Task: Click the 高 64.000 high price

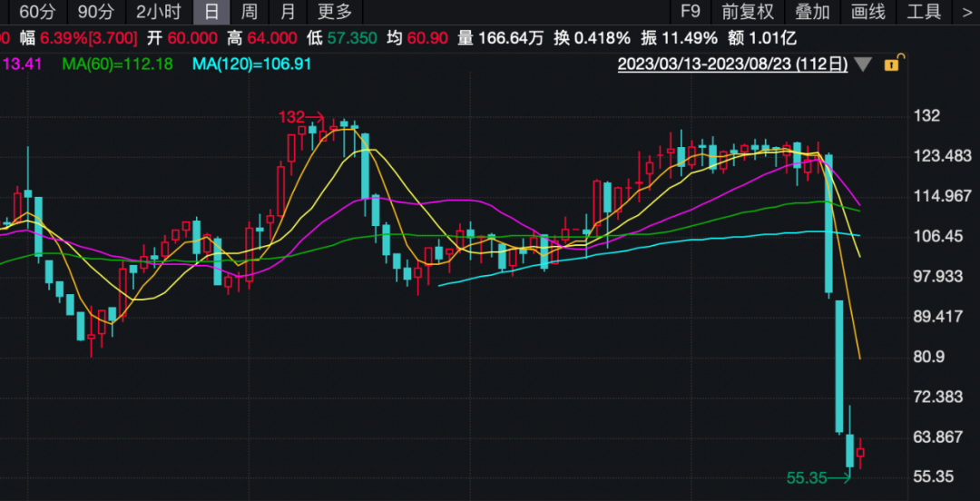Action: click(x=262, y=38)
